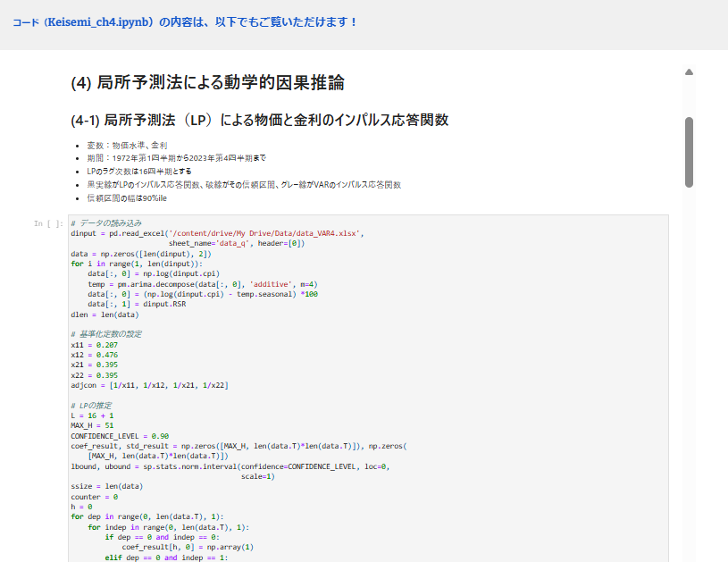The height and width of the screenshot is (562, 728).
Task: Click bullet "LPのラグ次数は16四半期とする"
Action: coord(139,172)
